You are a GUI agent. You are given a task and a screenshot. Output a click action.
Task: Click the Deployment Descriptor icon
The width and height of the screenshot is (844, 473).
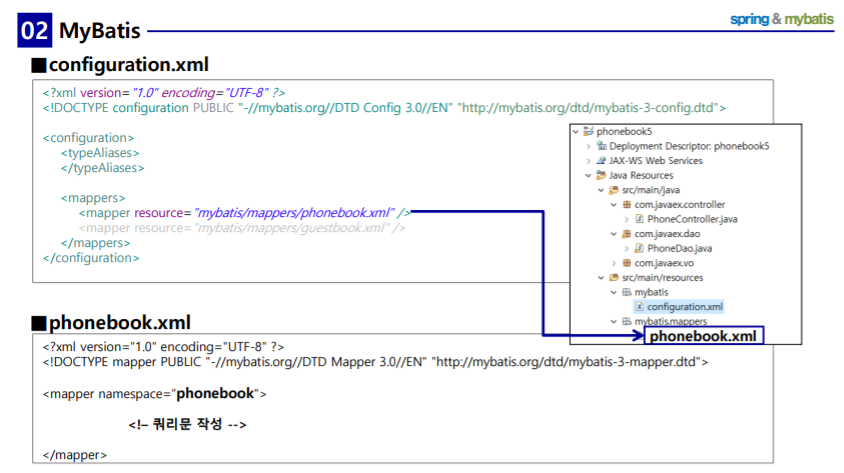(x=601, y=146)
